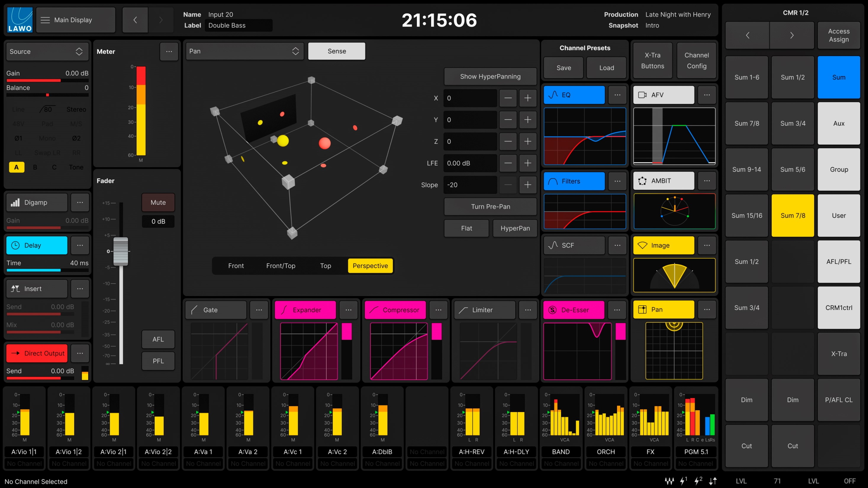
Task: Open the Compressor options ellipsis menu
Action: point(438,310)
